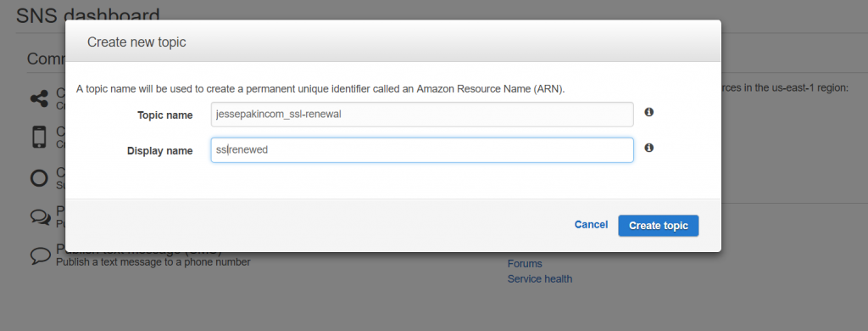The image size is (868, 331).
Task: Click the Topic name label
Action: [x=165, y=115]
